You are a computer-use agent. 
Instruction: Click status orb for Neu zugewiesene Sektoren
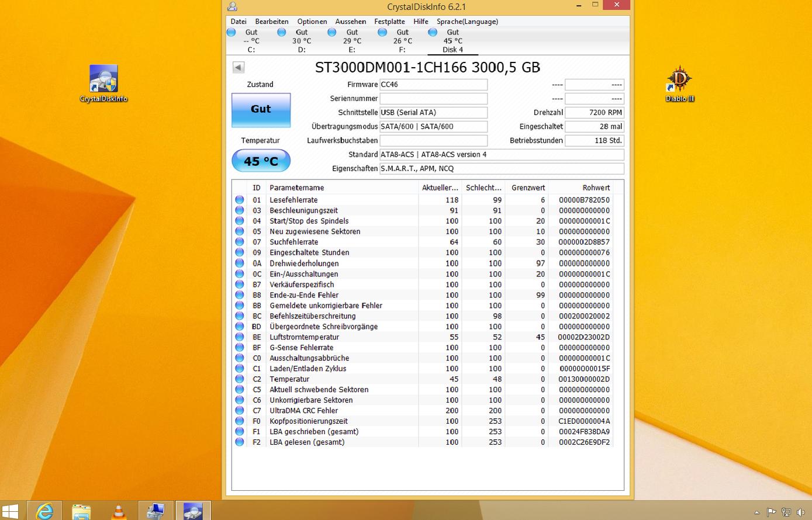(x=240, y=231)
